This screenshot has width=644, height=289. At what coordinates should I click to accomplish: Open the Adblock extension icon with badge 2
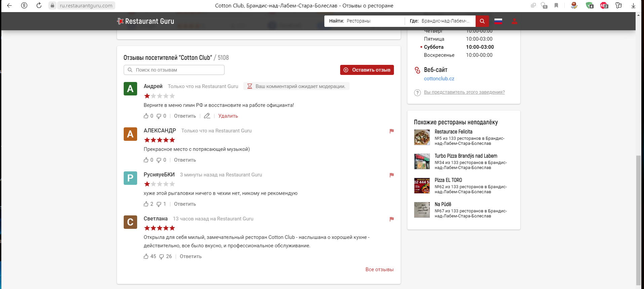tap(604, 5)
